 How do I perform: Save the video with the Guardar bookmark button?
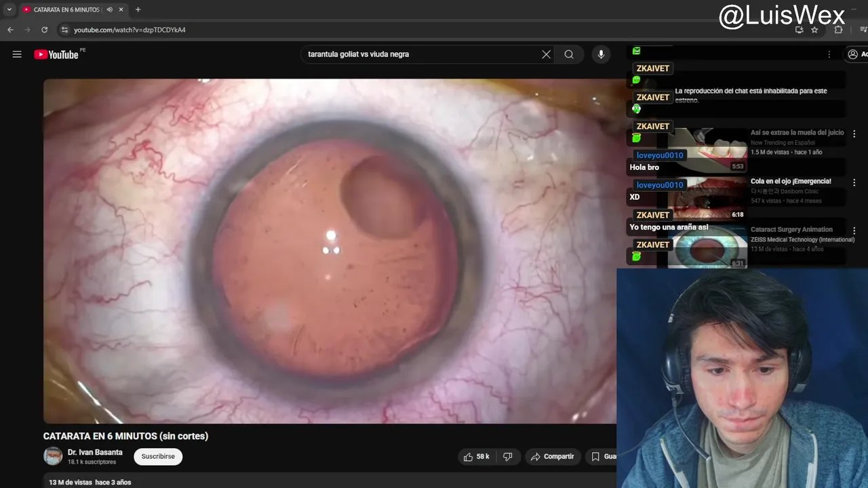(x=602, y=457)
